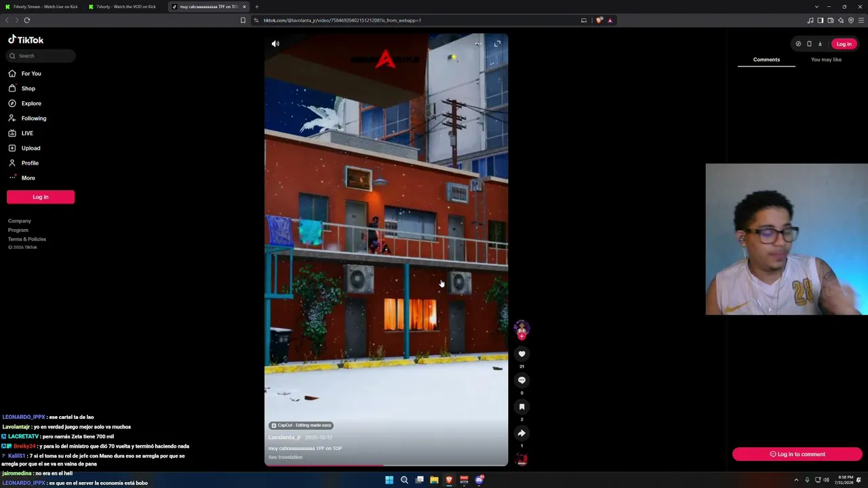Open the creator's profile avatar
The image size is (868, 488).
click(x=521, y=329)
